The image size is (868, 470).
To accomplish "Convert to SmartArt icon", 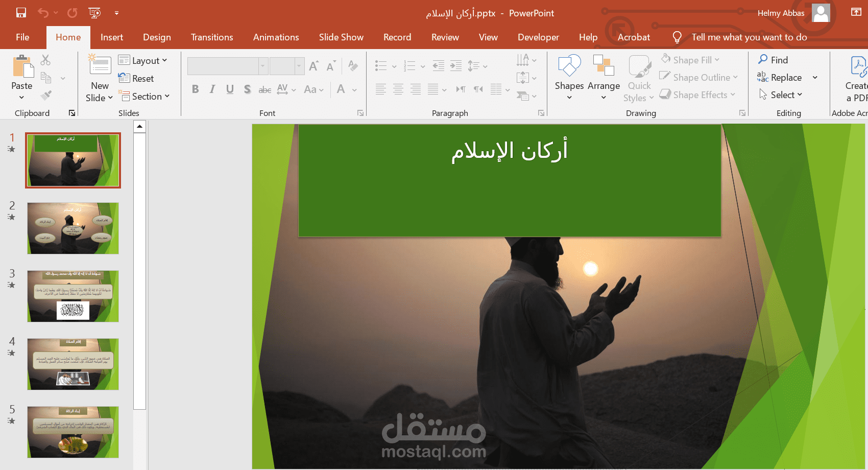I will click(x=526, y=96).
